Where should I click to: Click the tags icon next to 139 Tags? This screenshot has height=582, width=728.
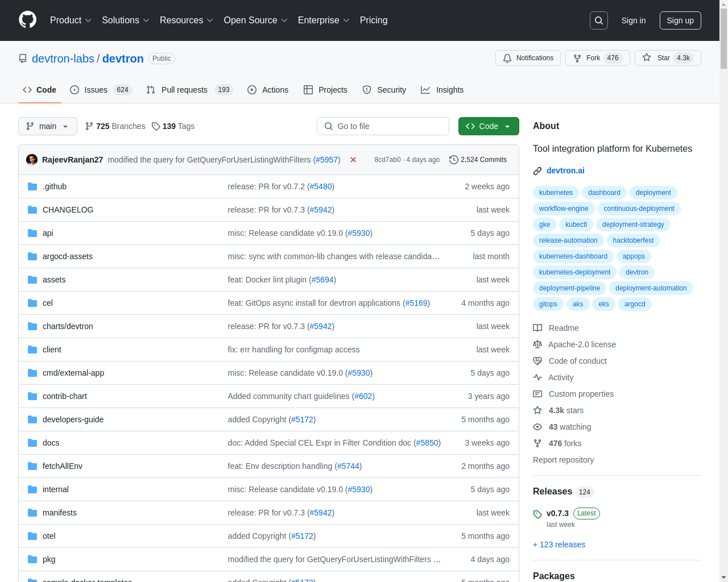coord(156,126)
